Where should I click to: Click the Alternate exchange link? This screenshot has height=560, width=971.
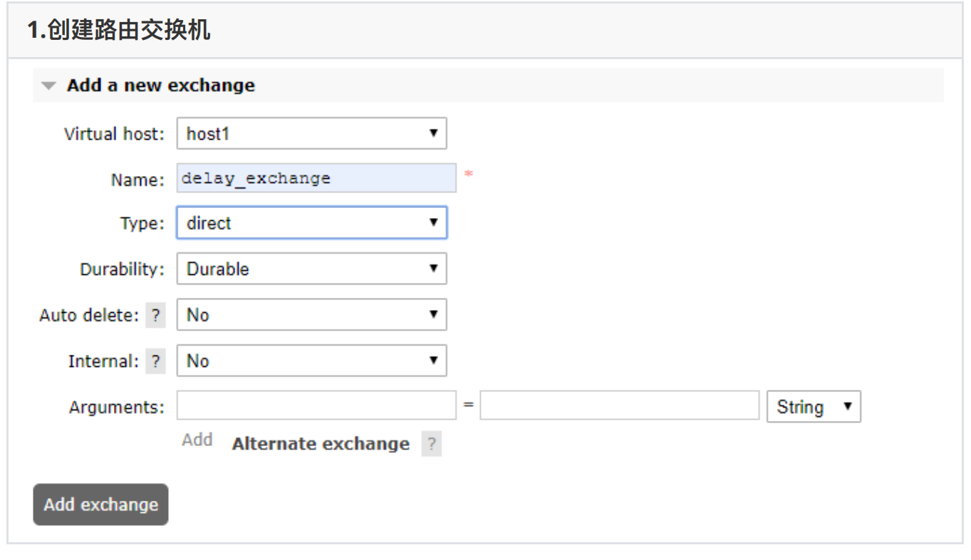(321, 444)
